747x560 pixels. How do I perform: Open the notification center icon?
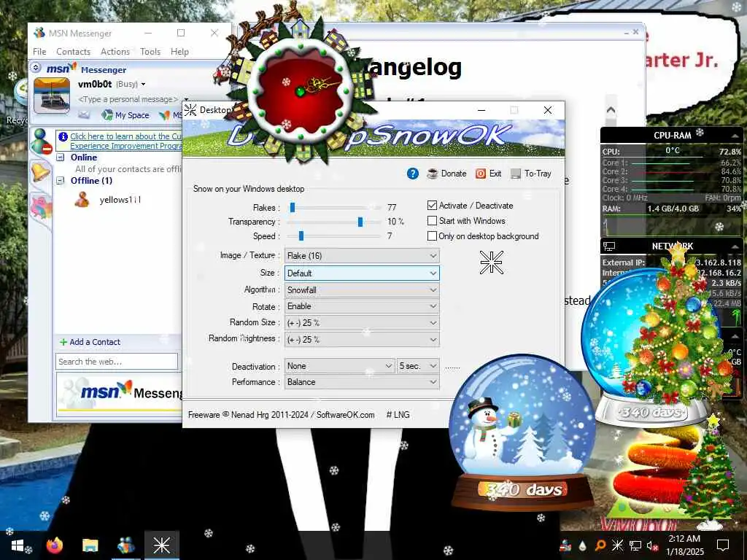(723, 545)
